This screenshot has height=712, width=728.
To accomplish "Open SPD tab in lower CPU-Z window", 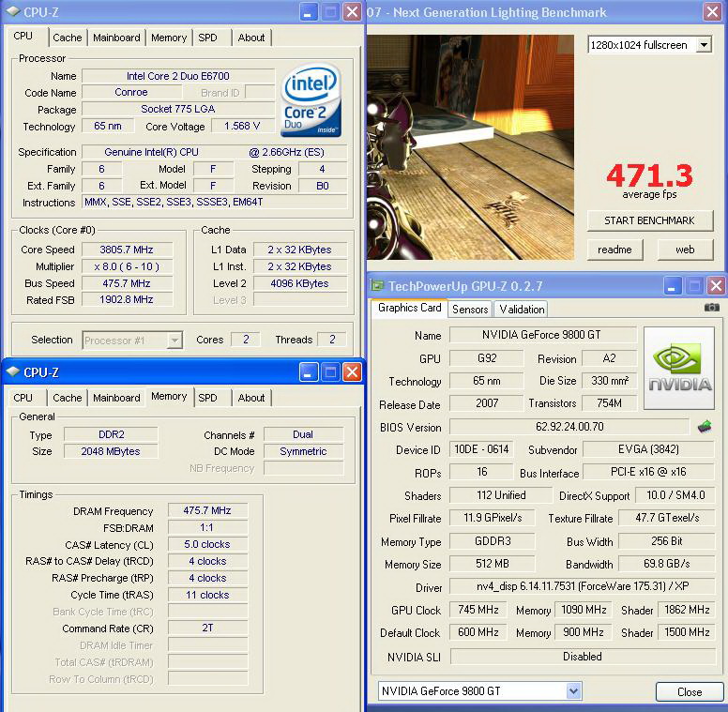I will 207,398.
